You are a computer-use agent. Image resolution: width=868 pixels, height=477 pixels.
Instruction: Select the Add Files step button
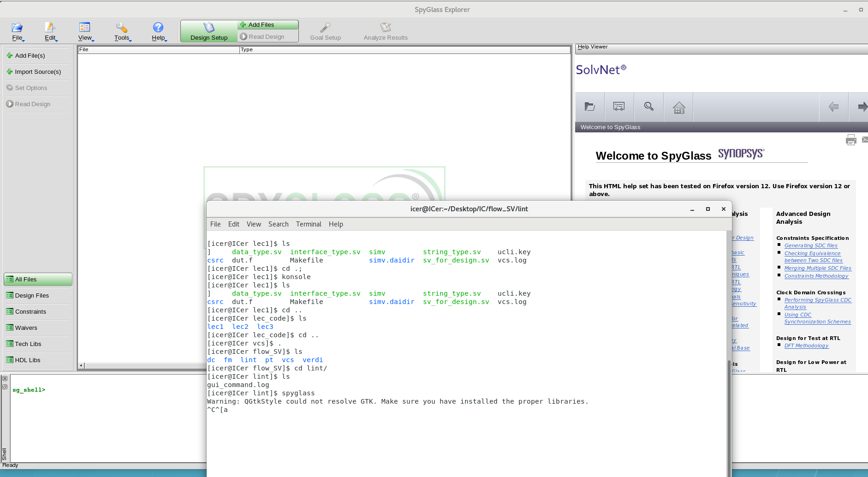click(x=268, y=25)
